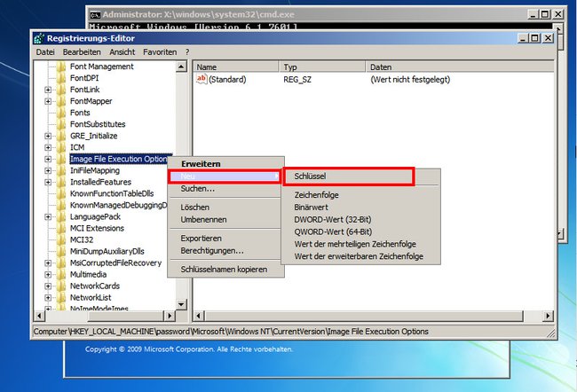The height and width of the screenshot is (392, 577).
Task: Click the cmd.exe window title icon
Action: pyautogui.click(x=95, y=15)
